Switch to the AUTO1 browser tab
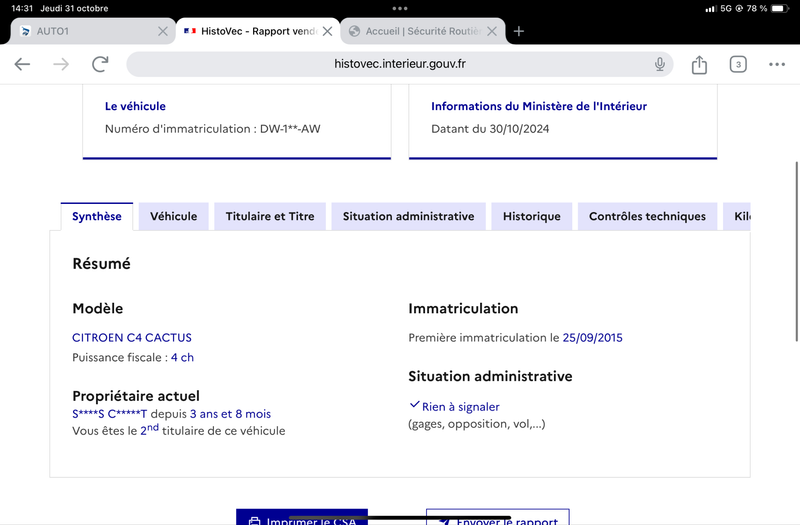The height and width of the screenshot is (525, 800). [93, 31]
